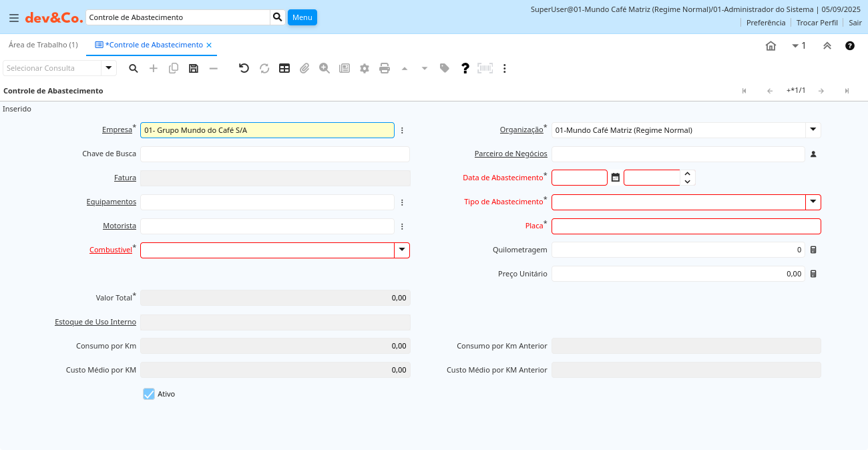
Task: Expand the Combustível dropdown list
Action: (401, 250)
